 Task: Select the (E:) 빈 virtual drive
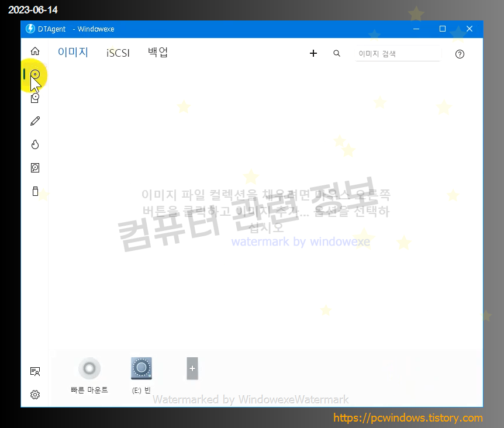[141, 368]
